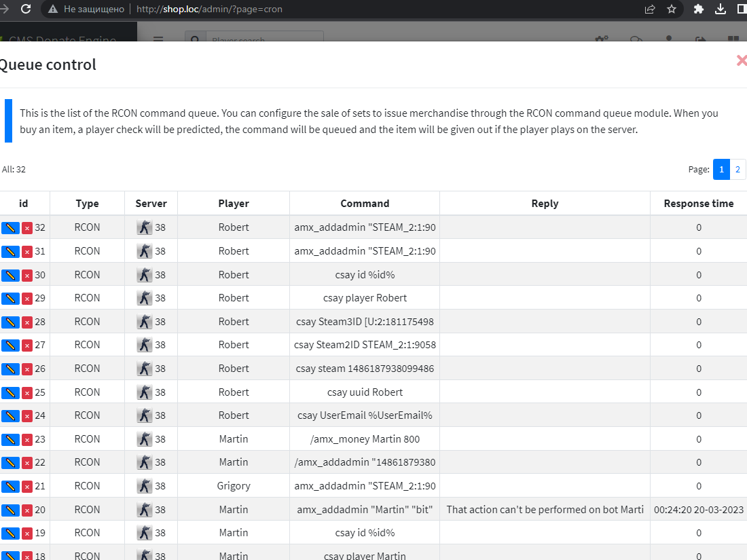Click the Command column header

[x=365, y=204]
